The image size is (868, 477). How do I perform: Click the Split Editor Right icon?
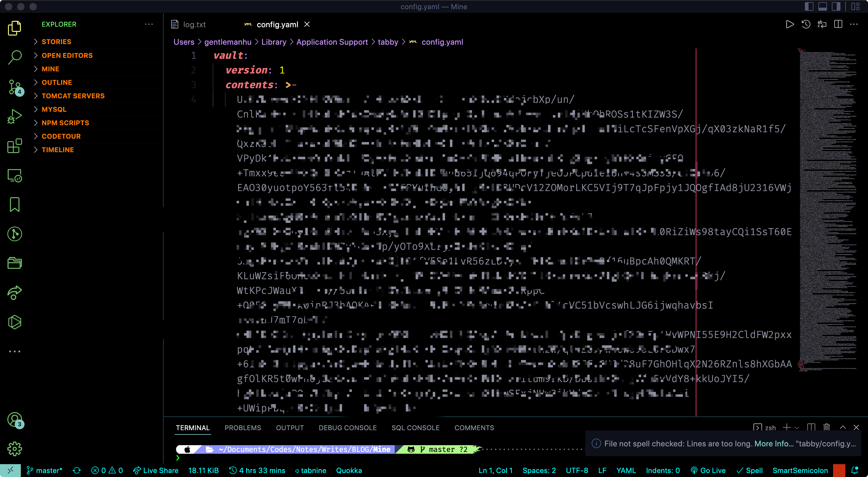pos(838,24)
